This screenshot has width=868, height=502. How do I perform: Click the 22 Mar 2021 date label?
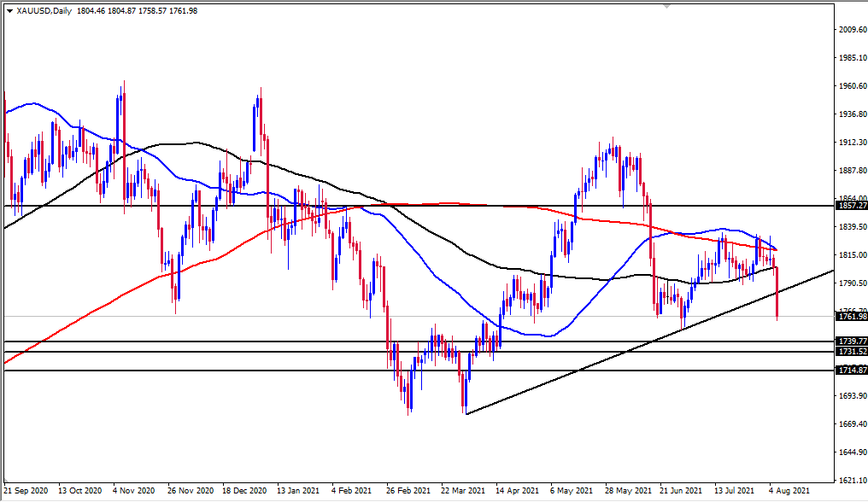[463, 490]
